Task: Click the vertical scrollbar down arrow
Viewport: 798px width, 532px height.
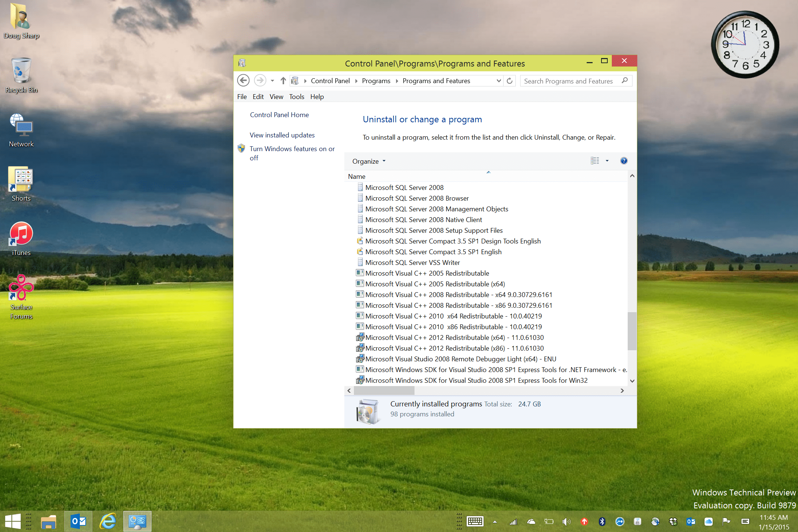Action: pos(632,381)
